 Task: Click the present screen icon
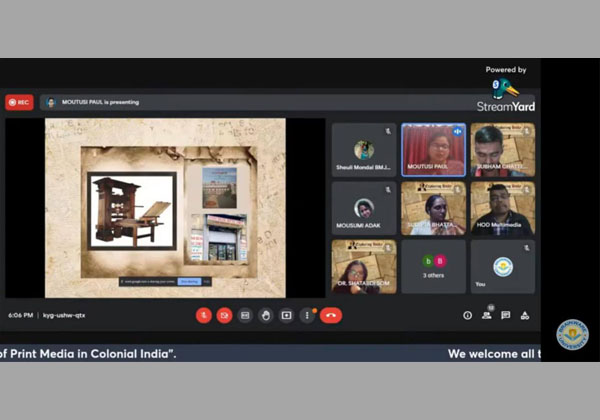(x=286, y=315)
